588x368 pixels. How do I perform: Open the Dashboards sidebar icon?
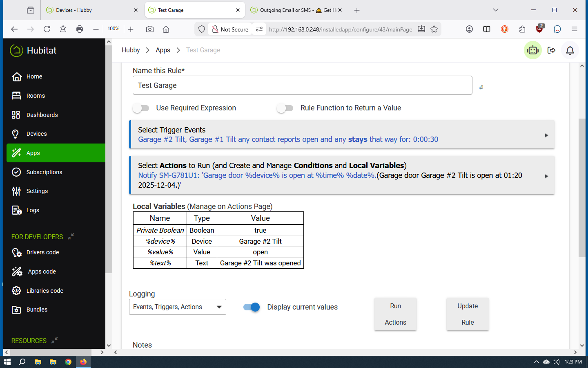[16, 115]
